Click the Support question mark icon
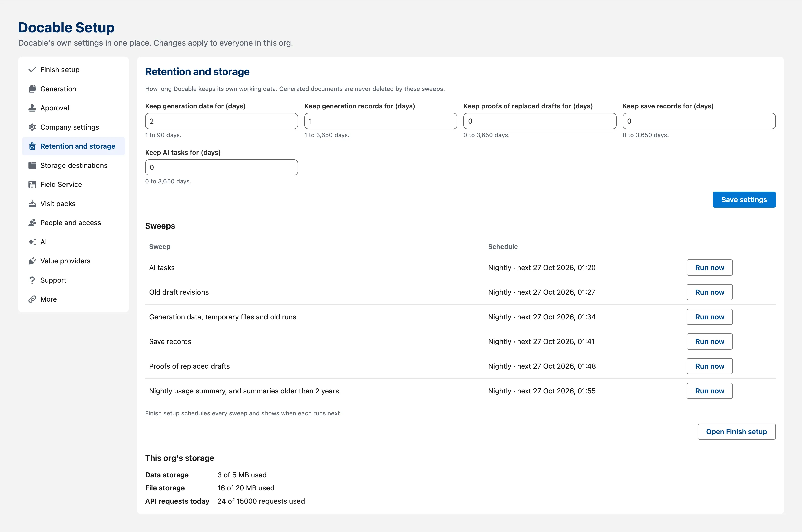802x532 pixels. [32, 280]
